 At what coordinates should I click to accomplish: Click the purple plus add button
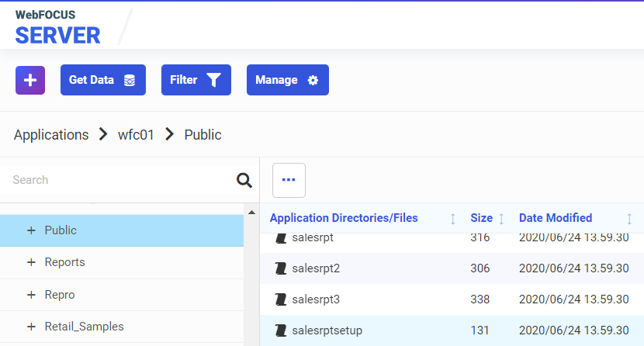(x=30, y=80)
